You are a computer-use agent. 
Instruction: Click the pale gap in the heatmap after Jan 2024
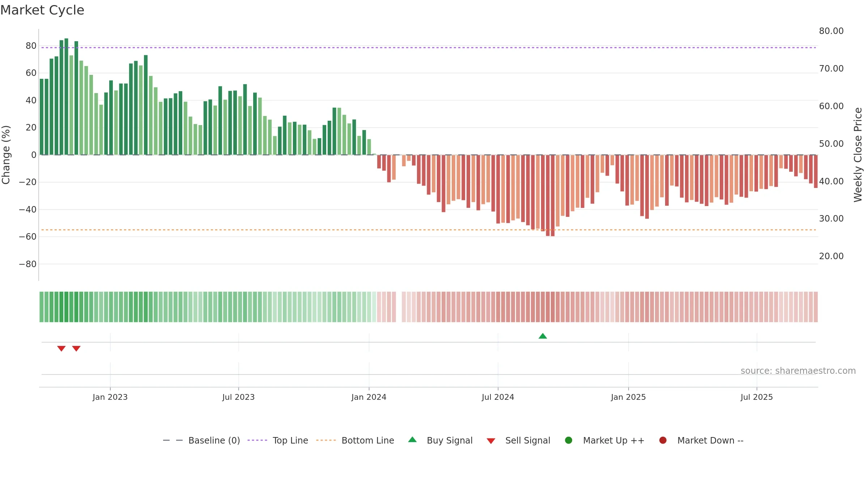coord(399,307)
